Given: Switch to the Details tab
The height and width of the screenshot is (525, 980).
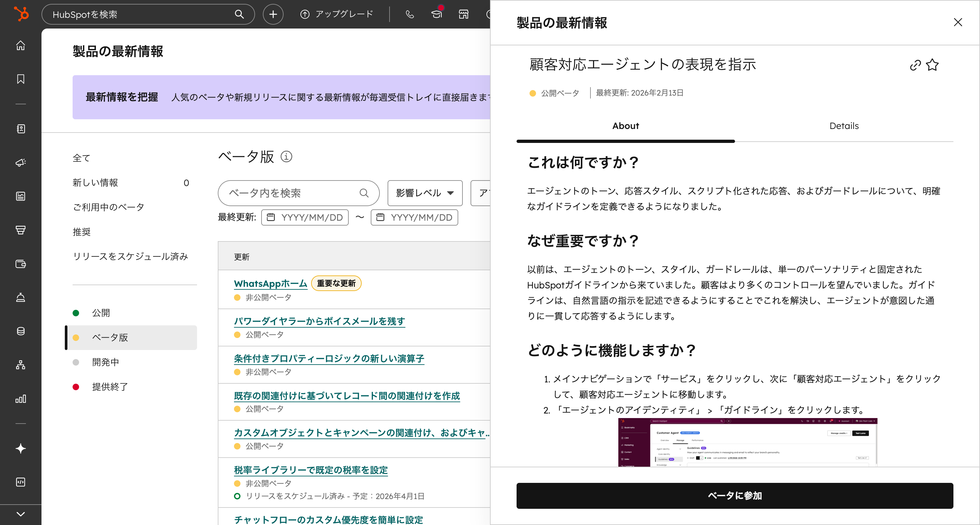Looking at the screenshot, I should [x=844, y=126].
